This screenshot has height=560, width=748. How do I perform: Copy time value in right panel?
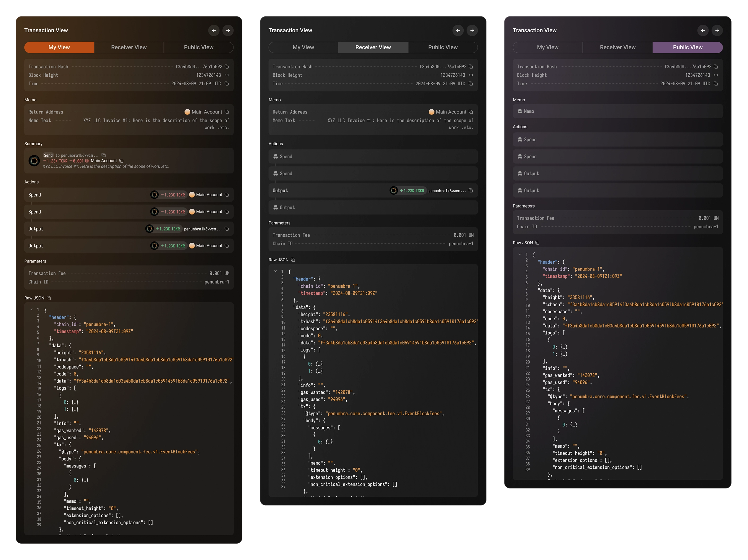716,84
